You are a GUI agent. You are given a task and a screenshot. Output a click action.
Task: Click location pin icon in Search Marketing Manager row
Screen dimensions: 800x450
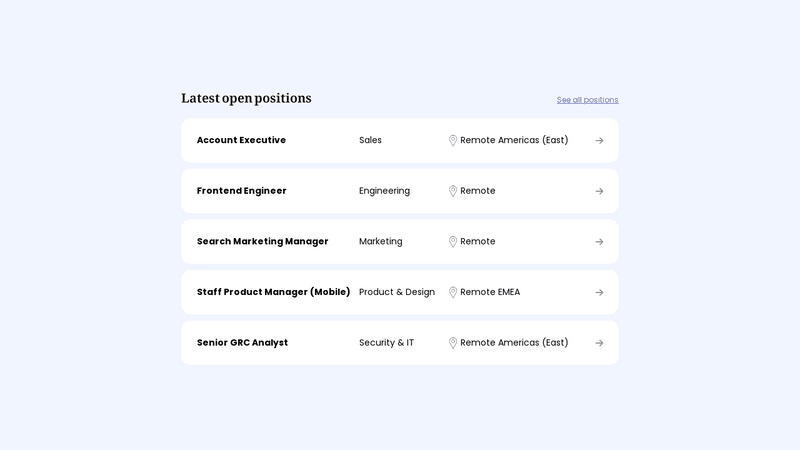453,242
